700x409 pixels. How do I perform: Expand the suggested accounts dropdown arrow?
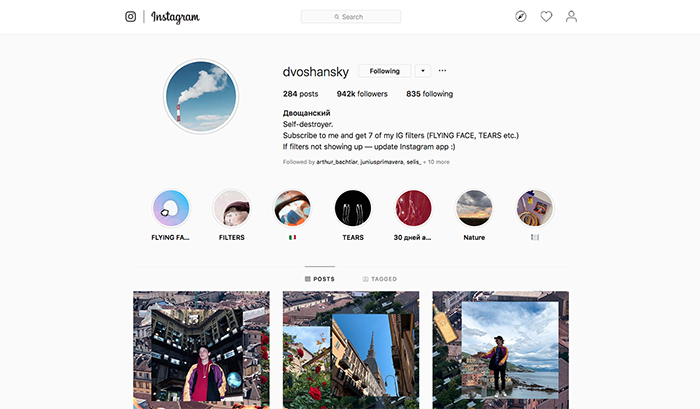423,71
